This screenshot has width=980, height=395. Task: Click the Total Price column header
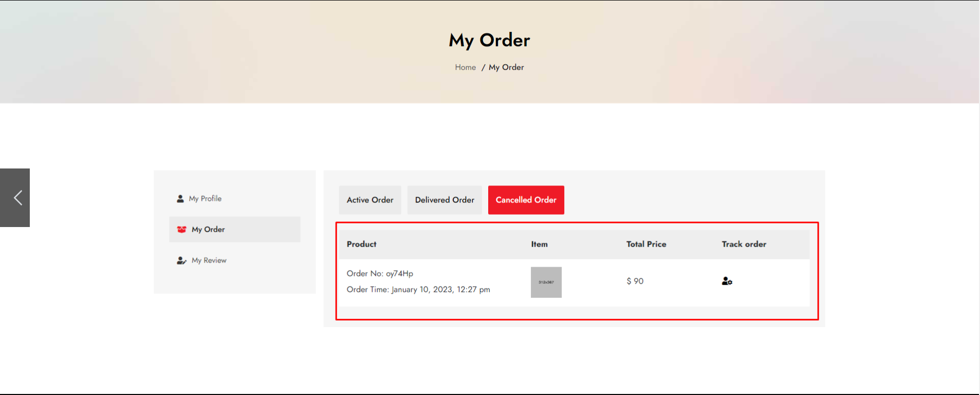646,244
